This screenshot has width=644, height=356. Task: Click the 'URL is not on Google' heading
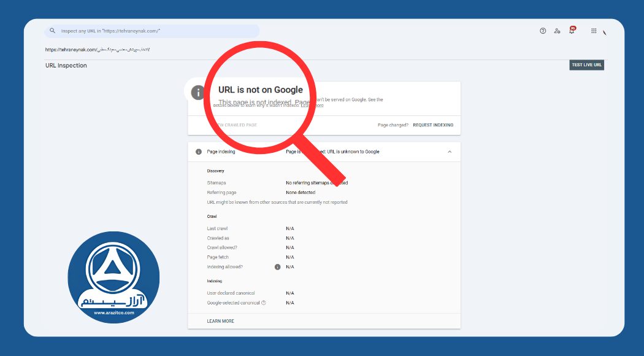(x=260, y=90)
